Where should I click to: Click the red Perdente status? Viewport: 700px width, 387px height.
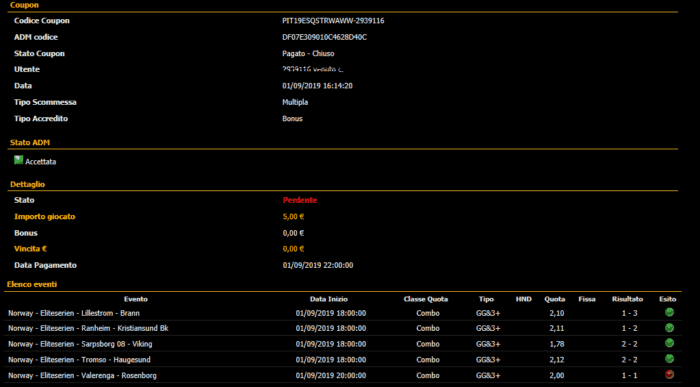300,200
